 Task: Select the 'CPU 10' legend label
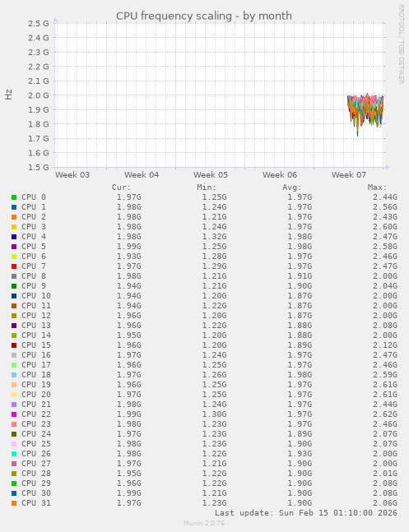(36, 296)
